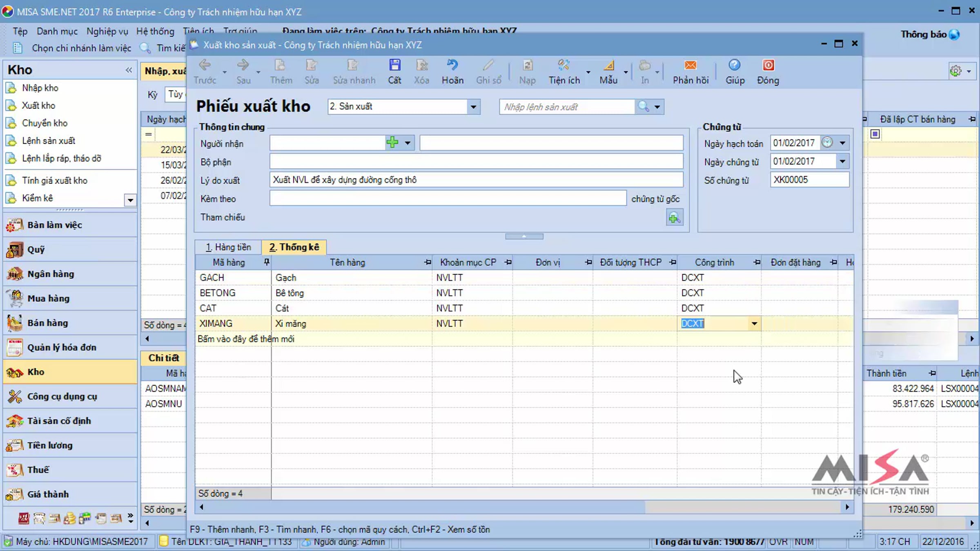Collapse the Kho sidebar panel with double chevron

129,70
